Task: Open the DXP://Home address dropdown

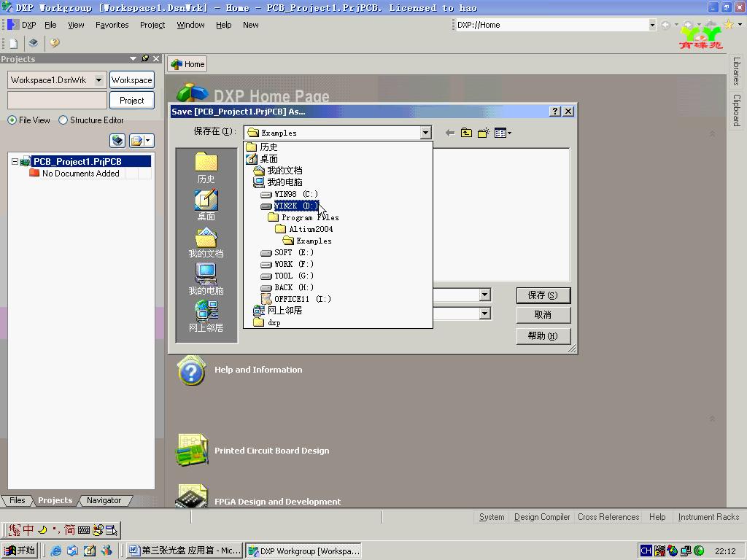Action: 651,25
